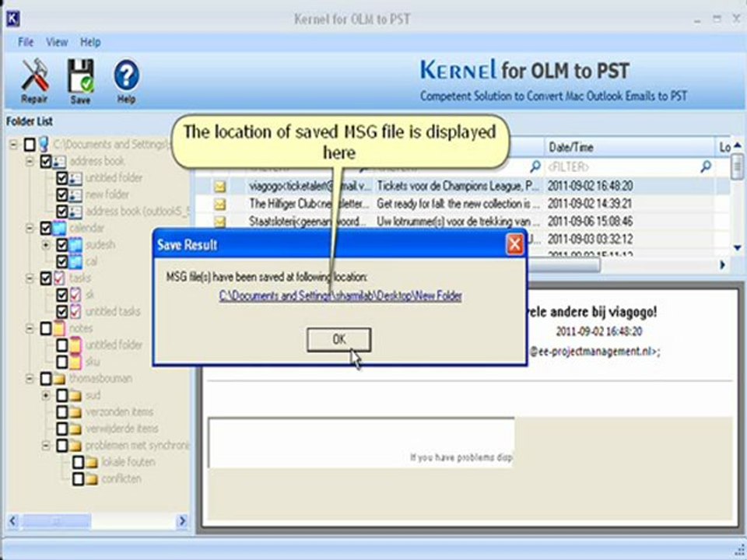Image resolution: width=747 pixels, height=560 pixels.
Task: Click the folder list horizontal scrollbar thumb
Action: 56,521
